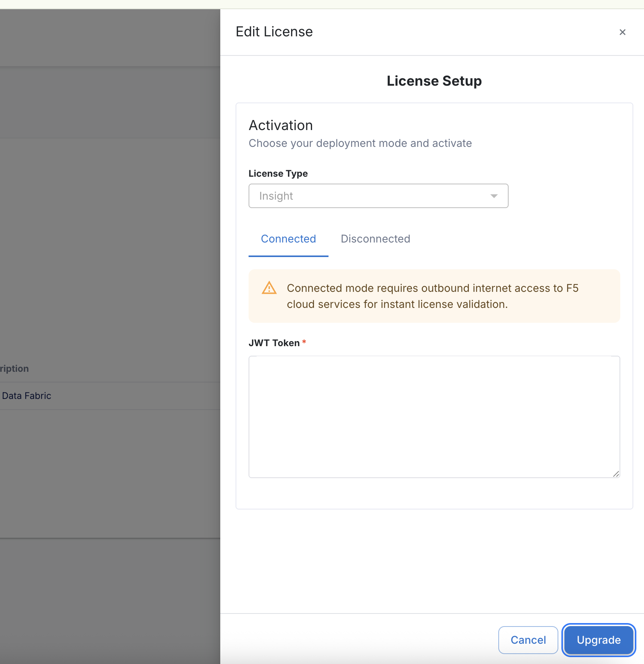This screenshot has width=644, height=664.
Task: Click 'Choose your deployment mode and activate' text
Action: [x=360, y=143]
